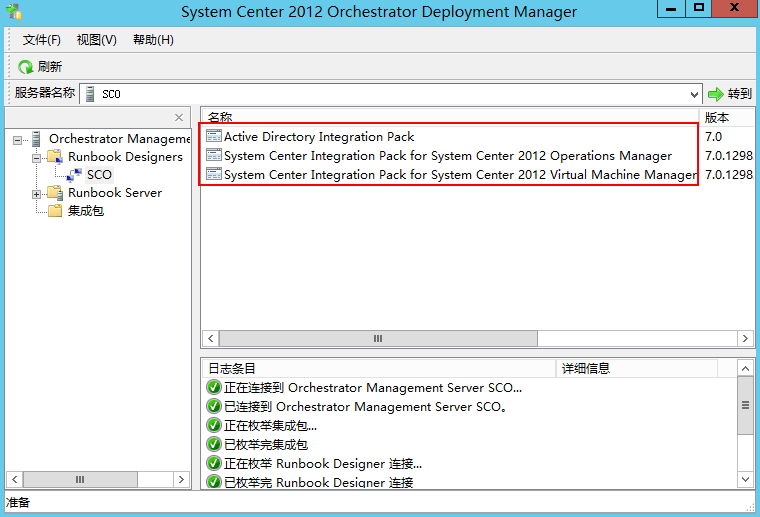
Task: Click the 集成包 folder icon
Action: (55, 211)
